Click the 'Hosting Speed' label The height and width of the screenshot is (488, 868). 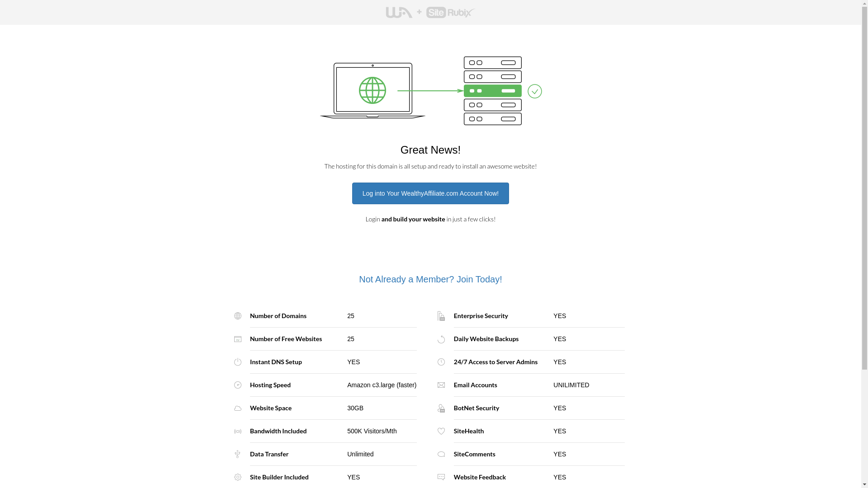[270, 385]
